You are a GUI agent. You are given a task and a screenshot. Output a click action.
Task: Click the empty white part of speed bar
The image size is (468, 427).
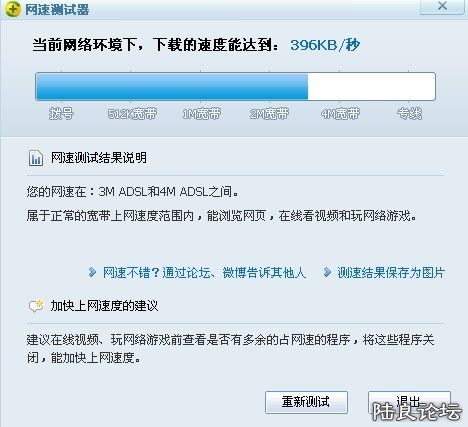point(371,86)
